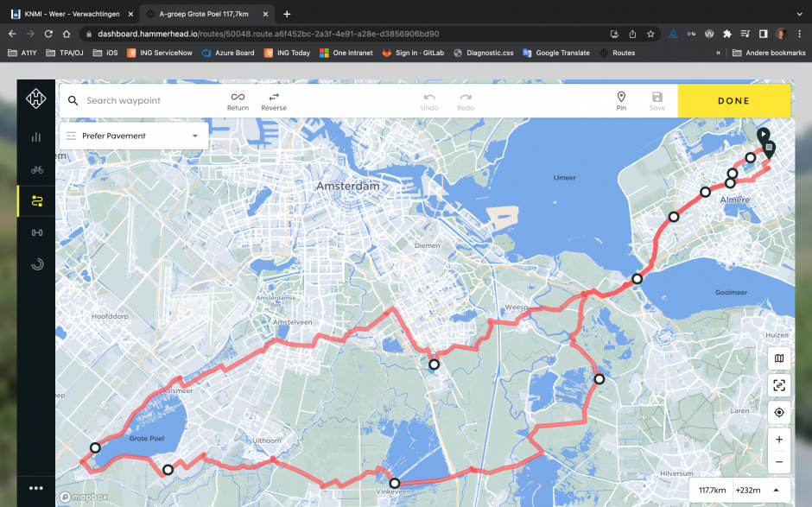Click the yellow DONE button

pyautogui.click(x=733, y=100)
